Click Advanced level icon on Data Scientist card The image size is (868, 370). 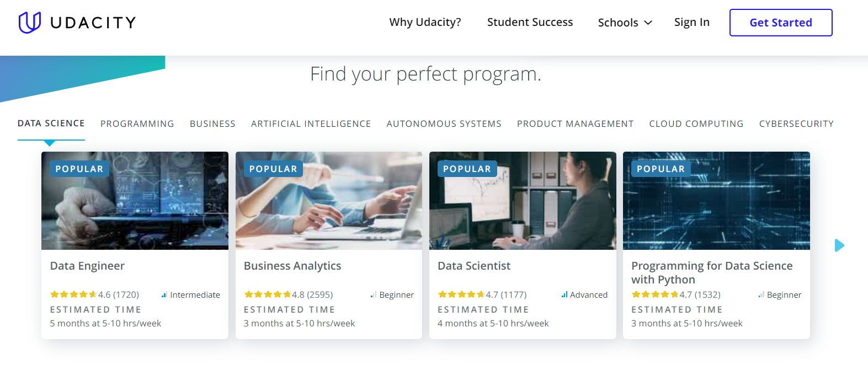coord(564,295)
